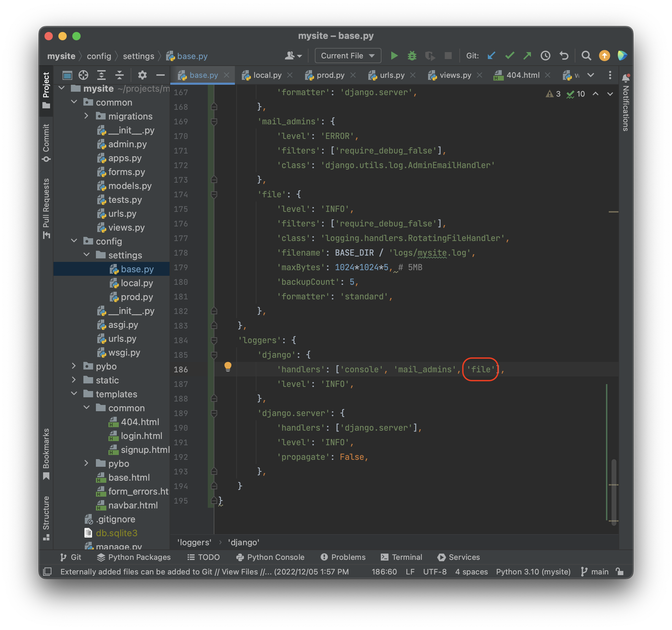The width and height of the screenshot is (672, 630).
Task: Switch to the local.py editor tab
Action: pyautogui.click(x=267, y=75)
